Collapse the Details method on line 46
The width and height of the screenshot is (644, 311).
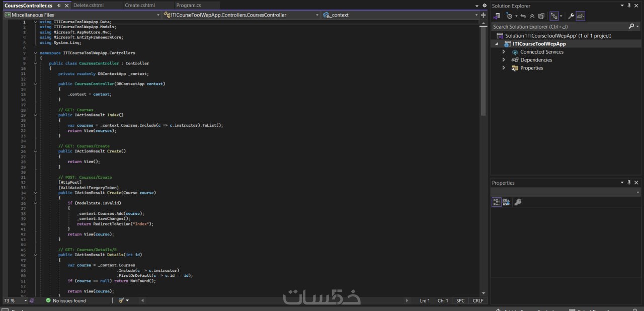click(35, 255)
